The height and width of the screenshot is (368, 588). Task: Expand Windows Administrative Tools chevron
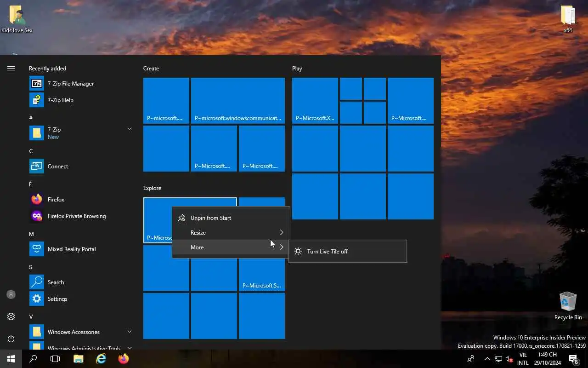tap(130, 348)
